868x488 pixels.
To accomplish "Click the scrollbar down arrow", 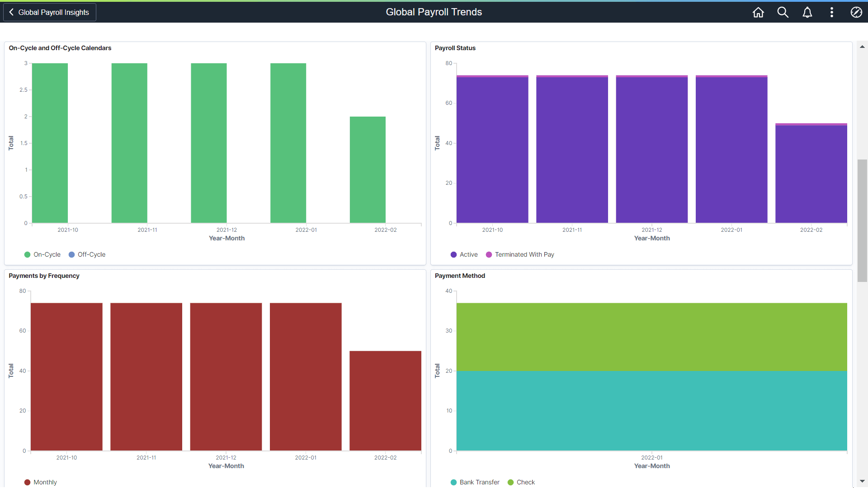I will (862, 482).
